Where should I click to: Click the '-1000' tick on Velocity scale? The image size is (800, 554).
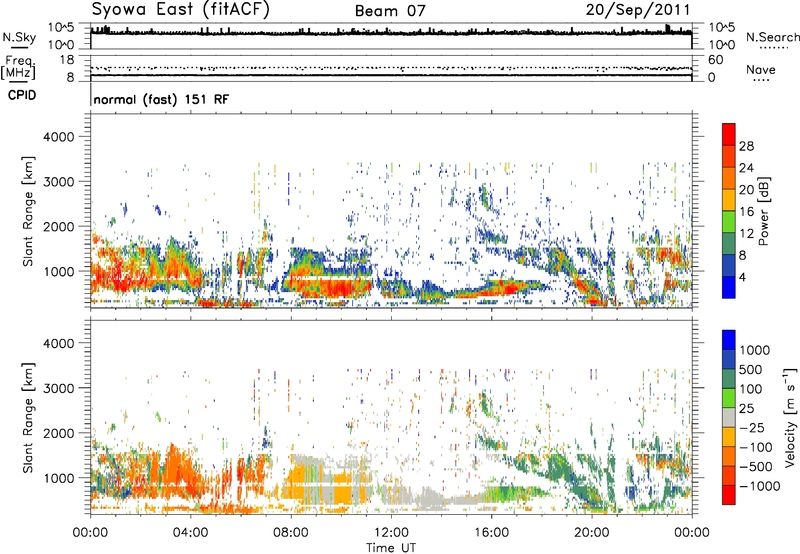[x=760, y=486]
